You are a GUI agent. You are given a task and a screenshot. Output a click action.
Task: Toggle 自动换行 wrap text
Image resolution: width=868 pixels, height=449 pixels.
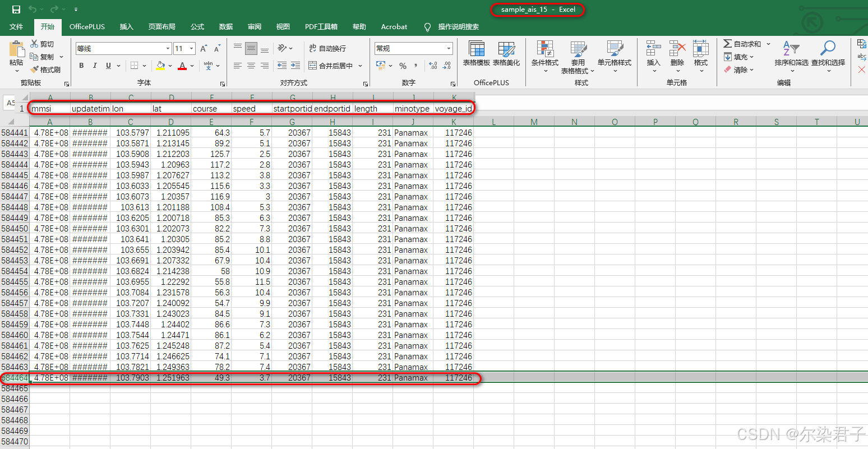click(327, 48)
